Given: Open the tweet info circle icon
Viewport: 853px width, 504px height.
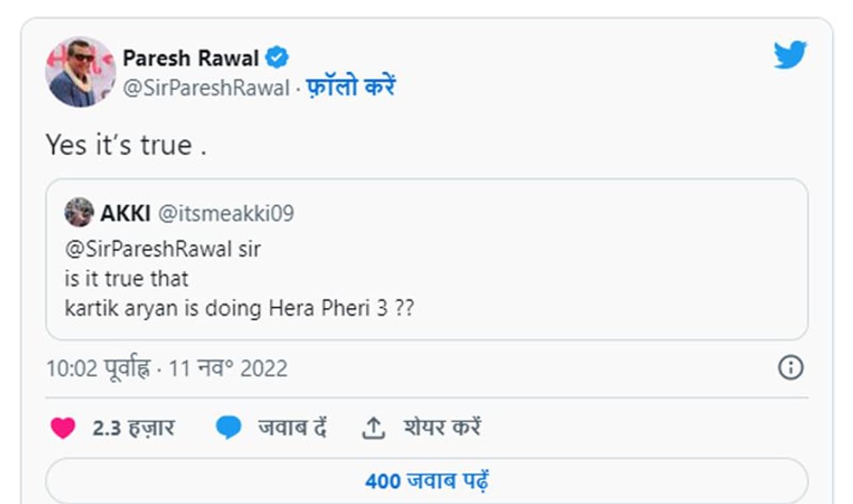Looking at the screenshot, I should [790, 368].
